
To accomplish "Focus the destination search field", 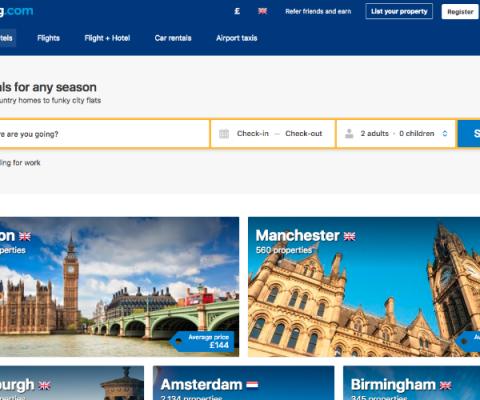I will pos(103,134).
